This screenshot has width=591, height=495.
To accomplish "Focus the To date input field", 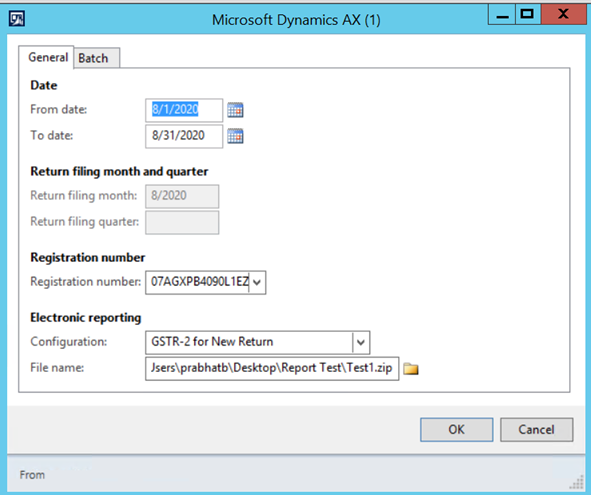I will [x=184, y=136].
